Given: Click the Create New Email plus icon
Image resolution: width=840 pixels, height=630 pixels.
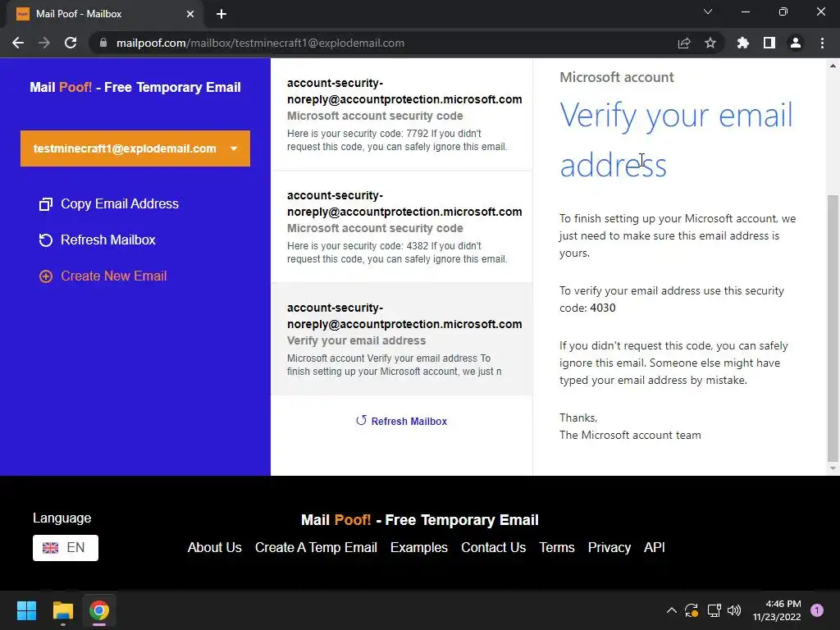Looking at the screenshot, I should tap(46, 276).
